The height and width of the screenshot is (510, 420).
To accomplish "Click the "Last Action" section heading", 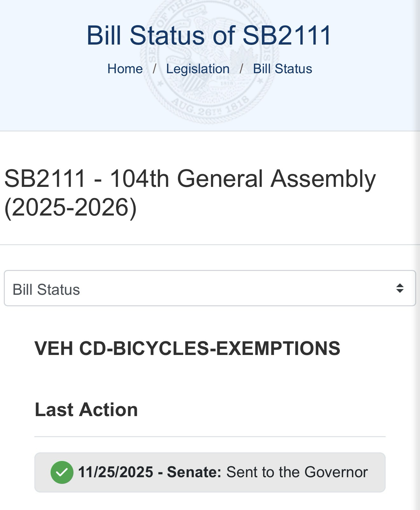I will coord(86,409).
